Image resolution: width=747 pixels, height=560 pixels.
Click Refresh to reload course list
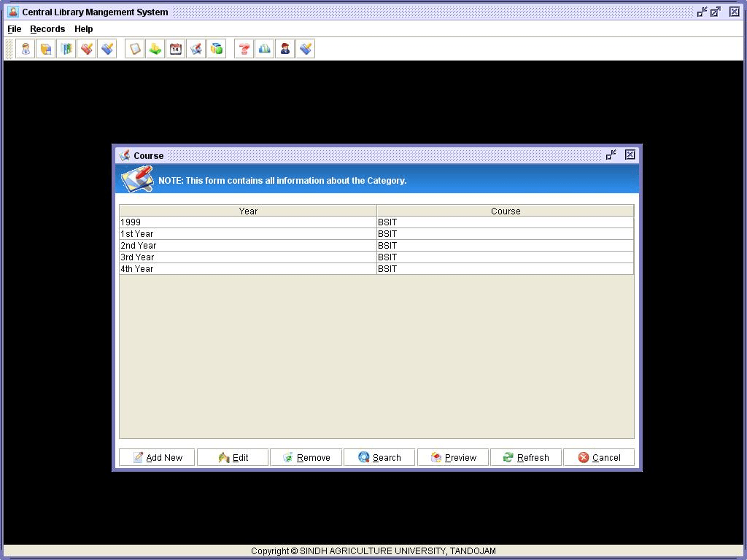525,457
